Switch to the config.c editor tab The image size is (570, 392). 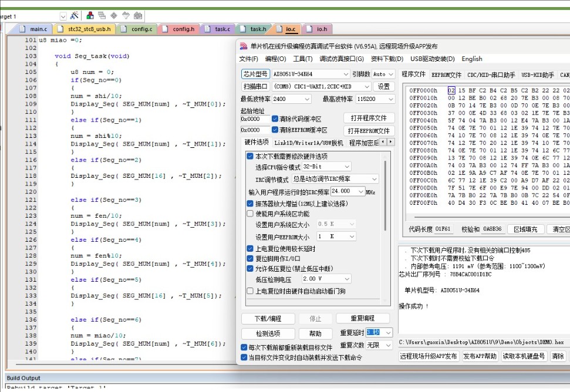pyautogui.click(x=137, y=29)
